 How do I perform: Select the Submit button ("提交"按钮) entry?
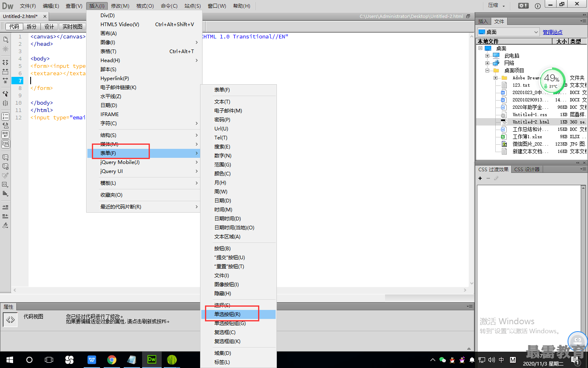tap(238, 257)
